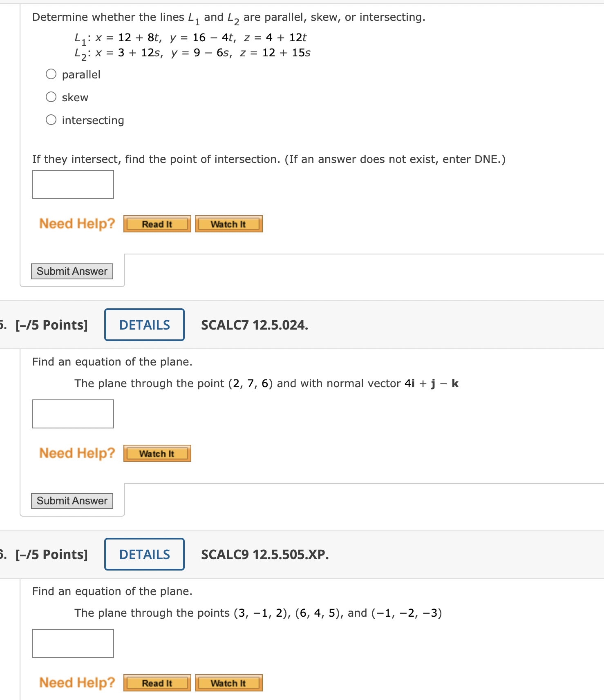Select the skew radio button
This screenshot has width=604, height=700.
[x=51, y=96]
